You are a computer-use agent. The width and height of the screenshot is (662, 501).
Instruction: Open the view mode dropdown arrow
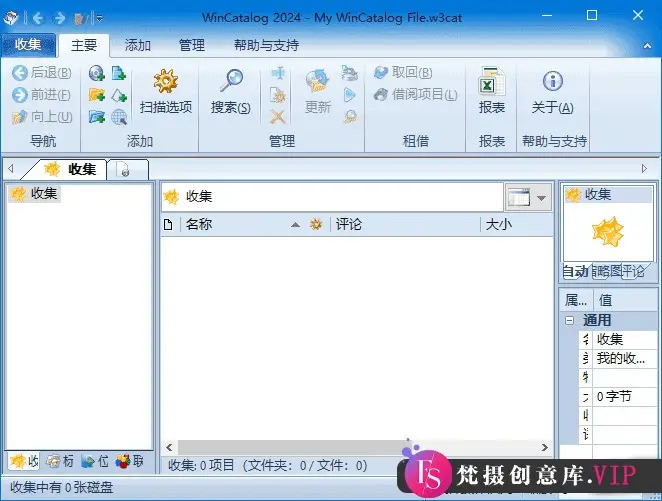542,198
